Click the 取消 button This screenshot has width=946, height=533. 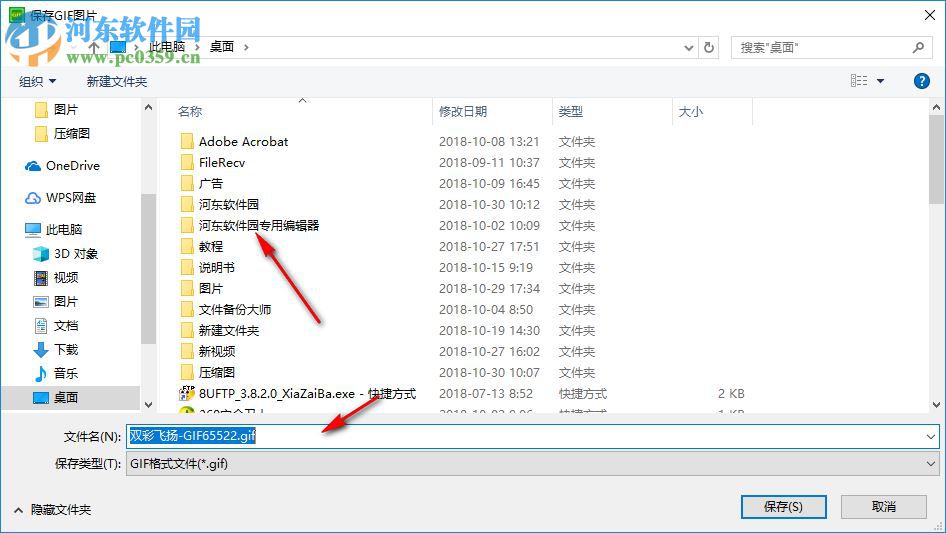click(884, 507)
